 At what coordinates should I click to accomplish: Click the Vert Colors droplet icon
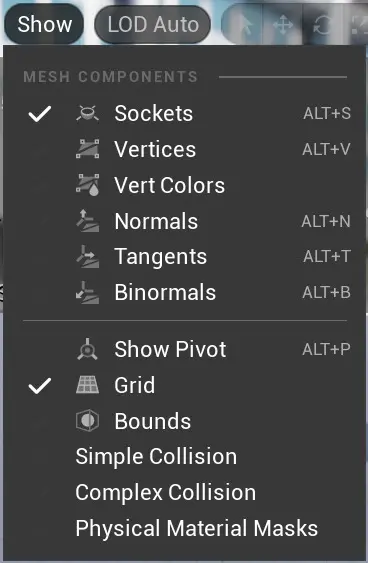click(87, 185)
